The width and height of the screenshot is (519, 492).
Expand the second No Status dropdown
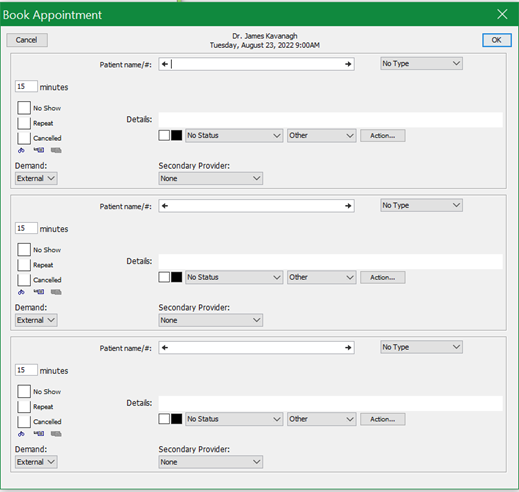tap(234, 277)
